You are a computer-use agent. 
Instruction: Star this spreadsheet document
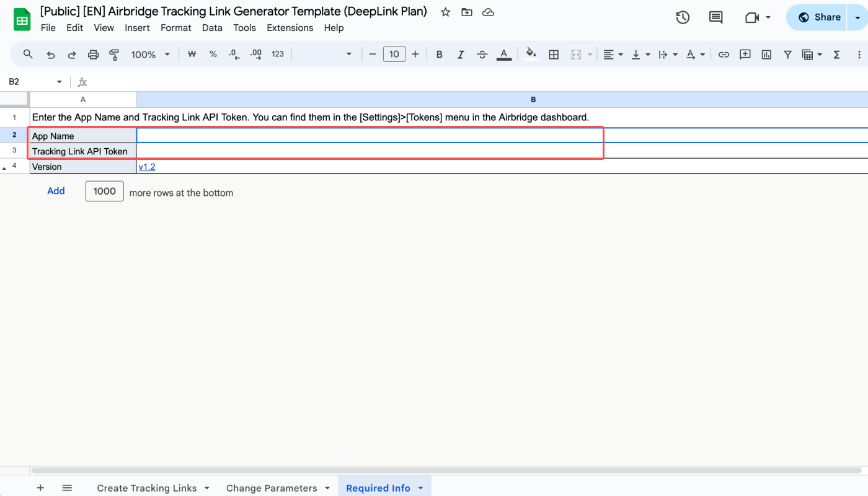[x=445, y=12]
